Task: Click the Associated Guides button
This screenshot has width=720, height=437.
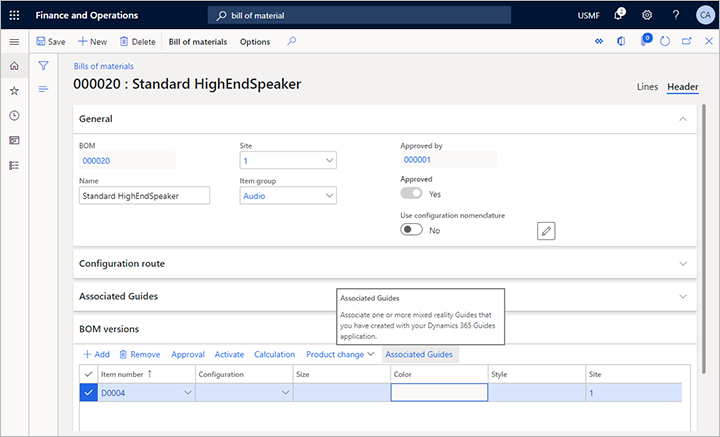Action: [418, 354]
